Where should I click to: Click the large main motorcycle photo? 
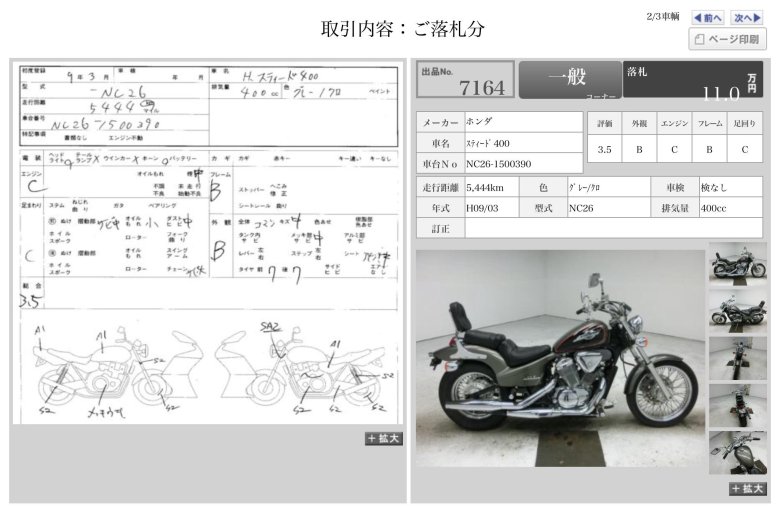pyautogui.click(x=560, y=358)
